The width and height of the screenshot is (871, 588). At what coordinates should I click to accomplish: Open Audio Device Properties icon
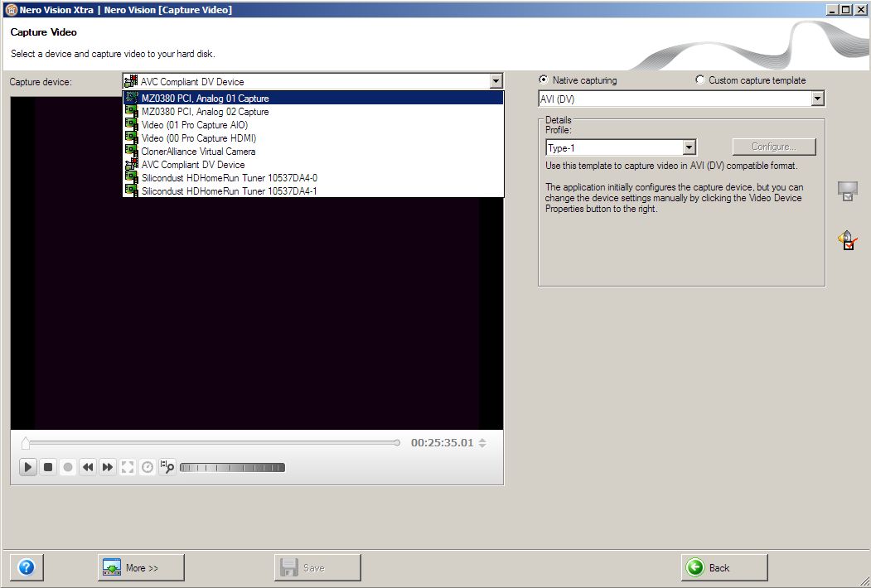pyautogui.click(x=848, y=240)
